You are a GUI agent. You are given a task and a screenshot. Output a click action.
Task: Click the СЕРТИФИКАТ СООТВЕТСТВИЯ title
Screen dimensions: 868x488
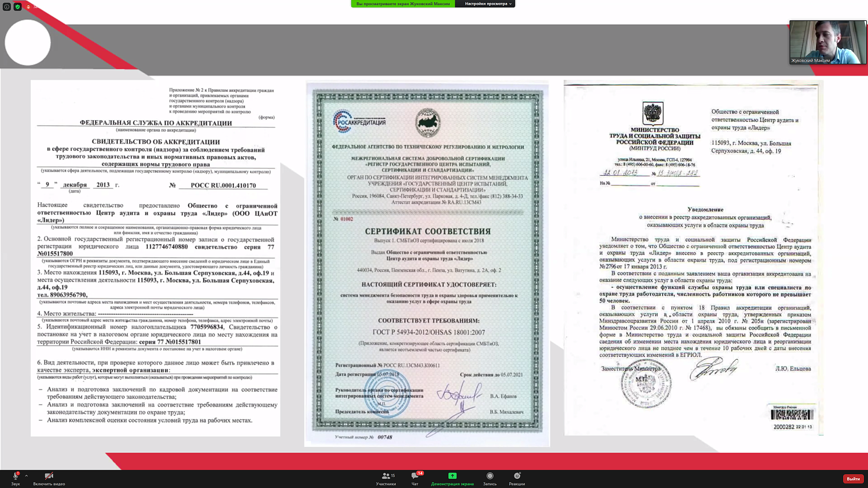[428, 231]
